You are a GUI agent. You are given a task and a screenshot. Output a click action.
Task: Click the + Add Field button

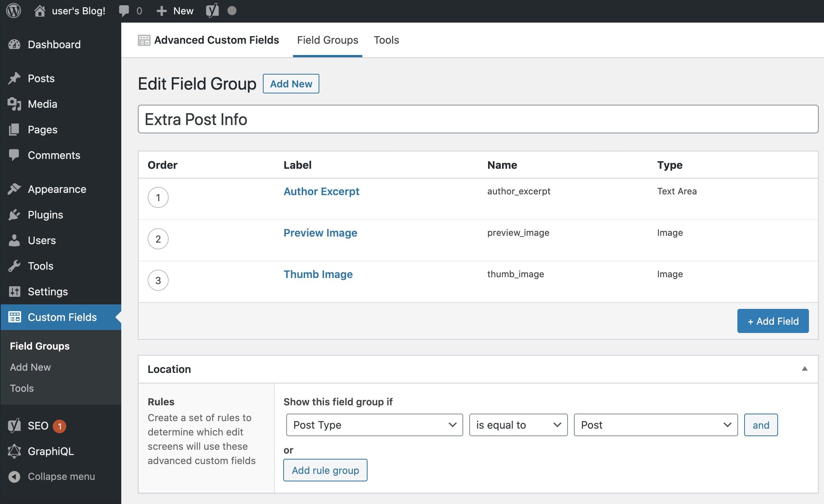pyautogui.click(x=772, y=321)
